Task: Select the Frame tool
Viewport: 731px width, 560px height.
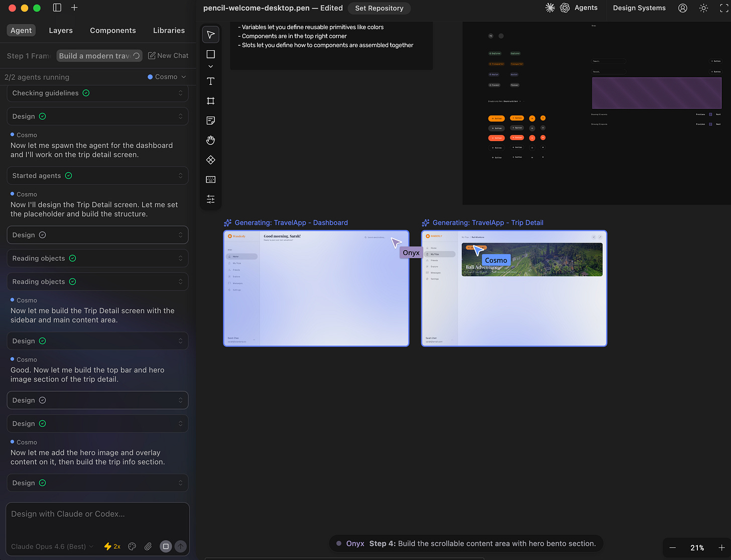Action: (x=211, y=101)
